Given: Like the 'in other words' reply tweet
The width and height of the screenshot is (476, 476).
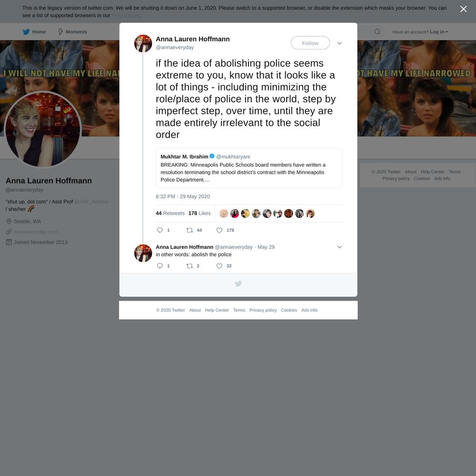Looking at the screenshot, I should tap(219, 266).
